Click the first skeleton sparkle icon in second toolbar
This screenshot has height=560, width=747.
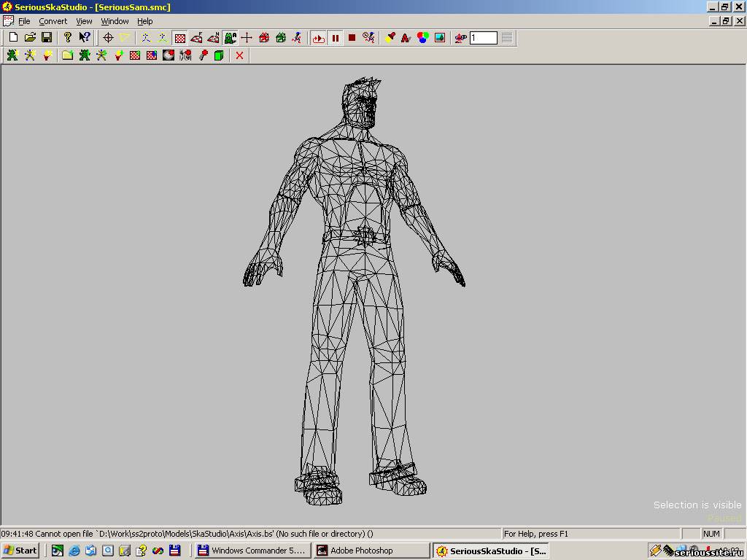[29, 55]
